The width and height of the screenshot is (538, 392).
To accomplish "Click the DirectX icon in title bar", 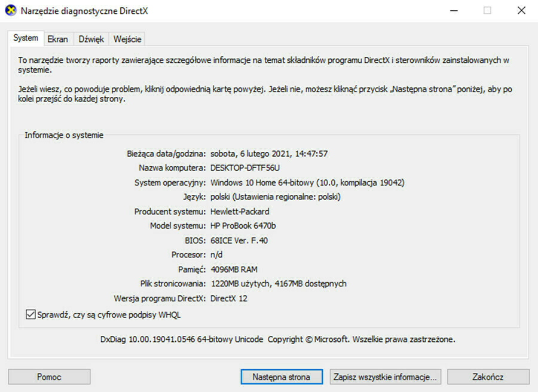I will tap(11, 11).
